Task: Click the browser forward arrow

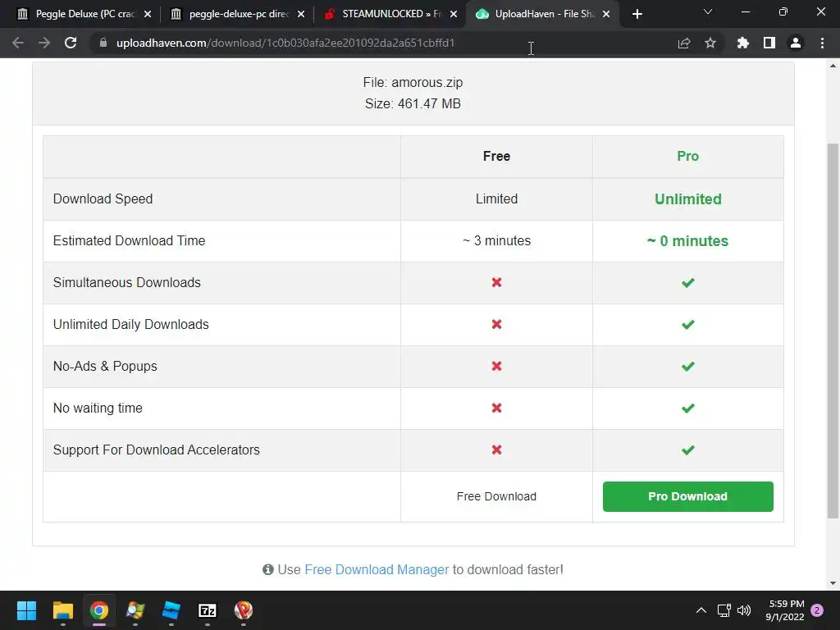Action: coord(44,43)
